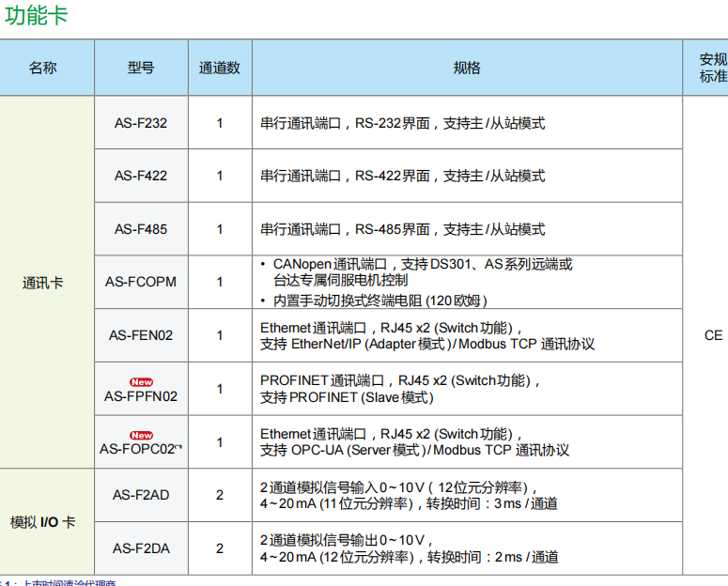This screenshot has width=728, height=586.
Task: Click the 通道数 column header
Action: pyautogui.click(x=220, y=68)
